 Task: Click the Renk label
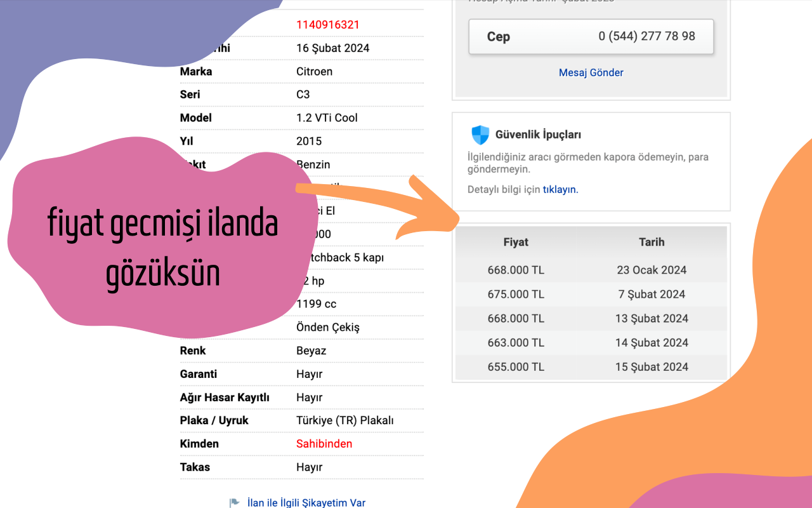coord(193,351)
